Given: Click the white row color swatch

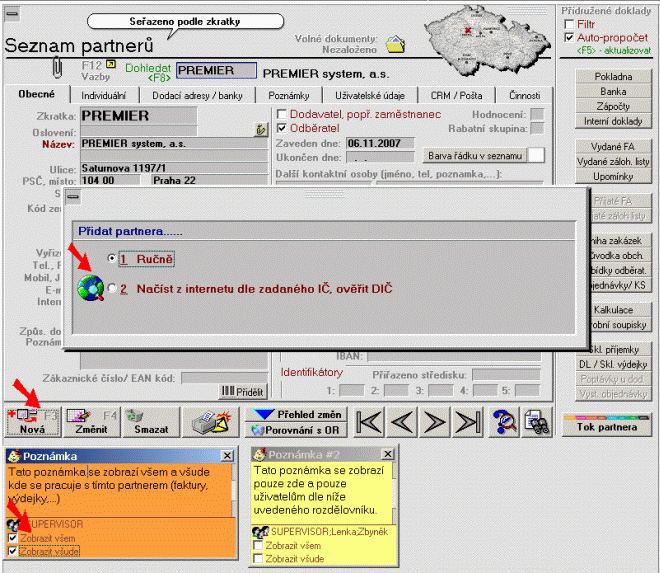Looking at the screenshot, I should point(536,155).
